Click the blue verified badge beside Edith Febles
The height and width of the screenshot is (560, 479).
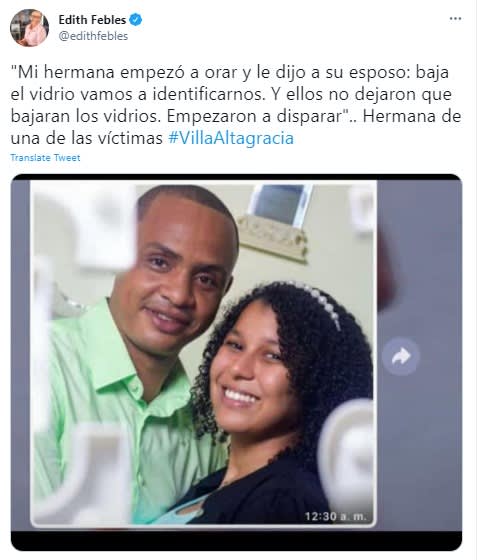click(136, 20)
